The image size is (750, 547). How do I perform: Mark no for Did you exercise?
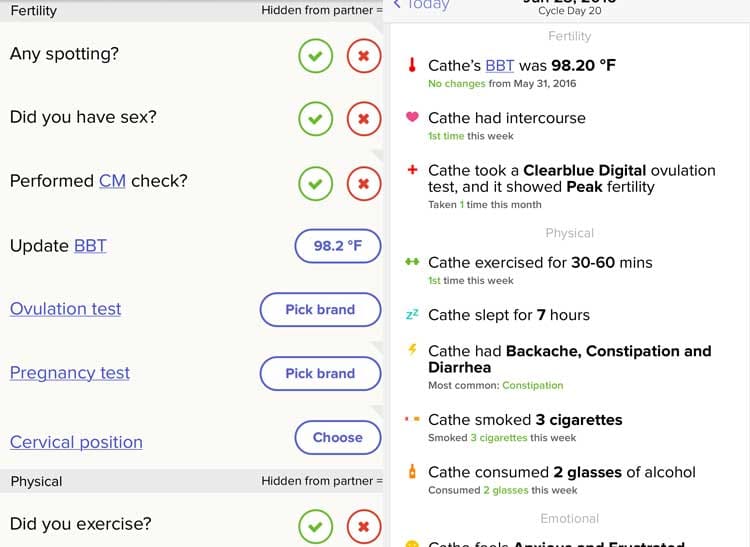coord(363,526)
